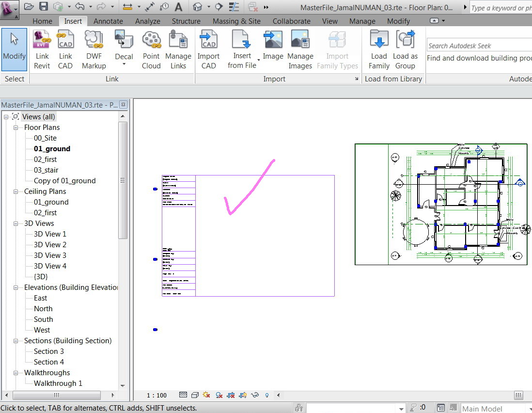
Task: Click the Search Autodesk Seek field
Action: click(x=479, y=46)
